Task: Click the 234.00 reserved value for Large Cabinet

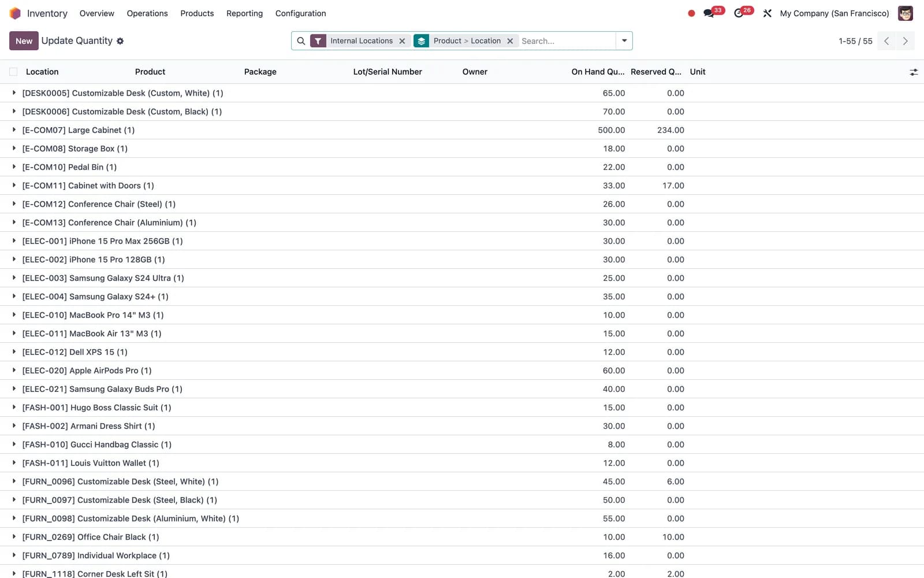Action: [670, 130]
